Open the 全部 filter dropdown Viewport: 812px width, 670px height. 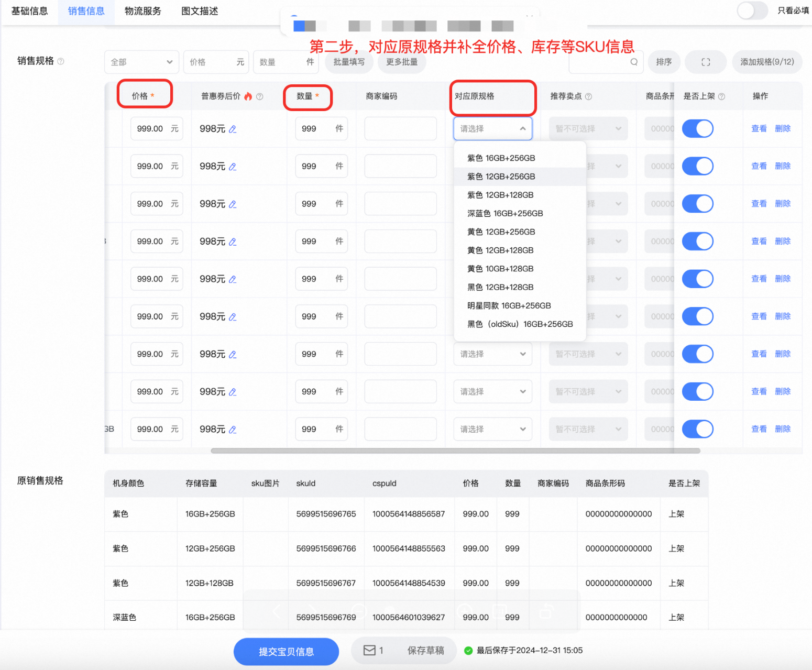(x=141, y=62)
